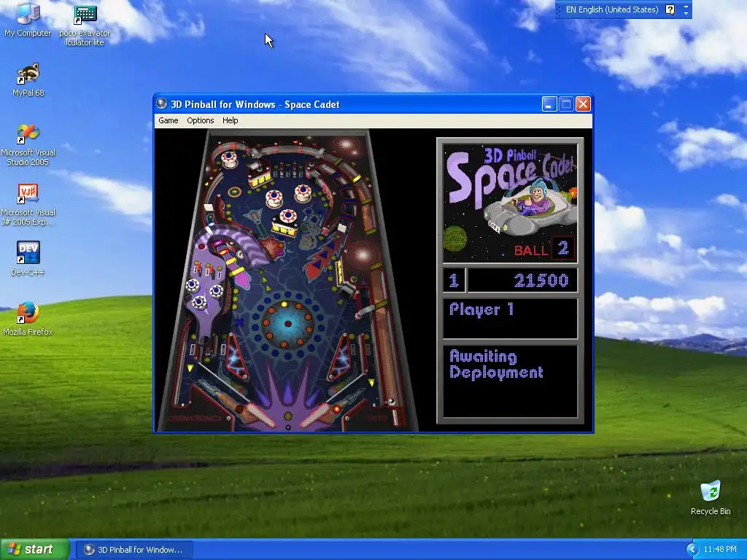Open the Options menu in Pinball
This screenshot has height=560, width=747.
tap(200, 120)
